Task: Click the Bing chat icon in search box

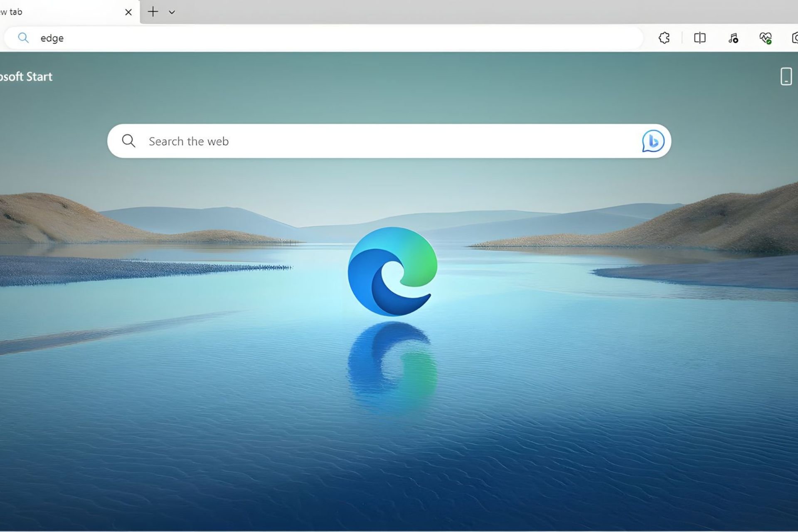Action: pyautogui.click(x=653, y=141)
